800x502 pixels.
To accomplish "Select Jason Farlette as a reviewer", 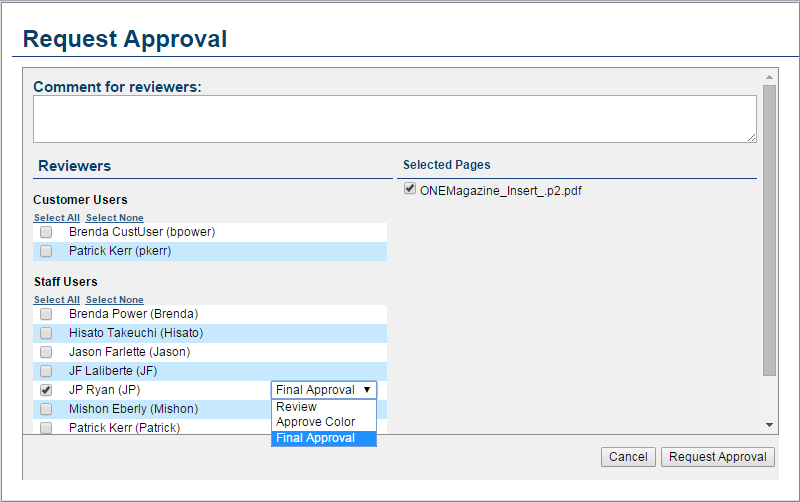I will click(x=46, y=352).
